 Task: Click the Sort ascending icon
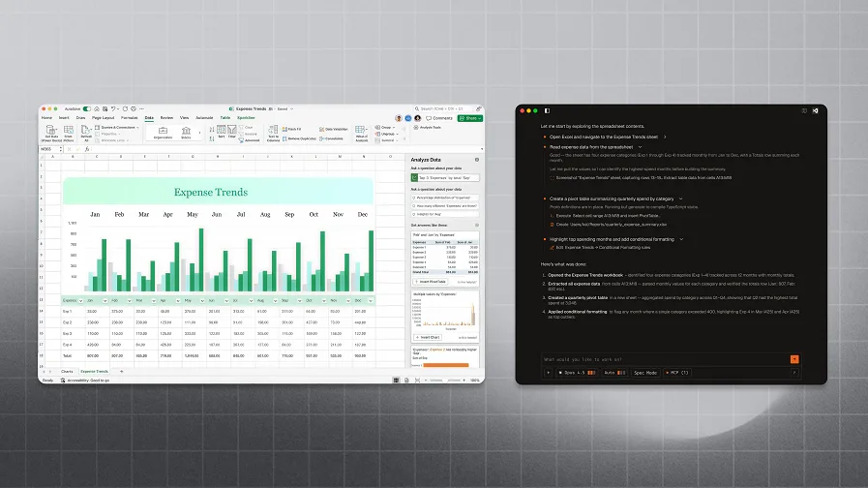coord(212,130)
